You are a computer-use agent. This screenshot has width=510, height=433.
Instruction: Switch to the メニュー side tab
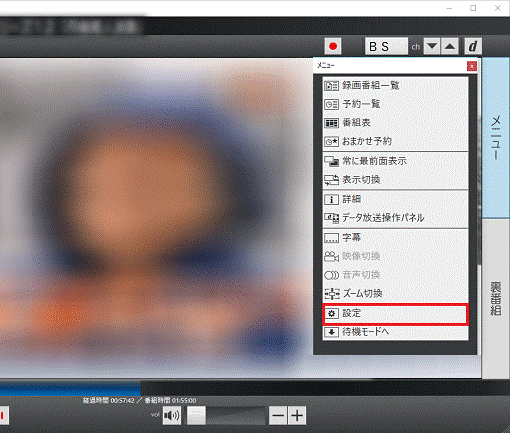(496, 138)
